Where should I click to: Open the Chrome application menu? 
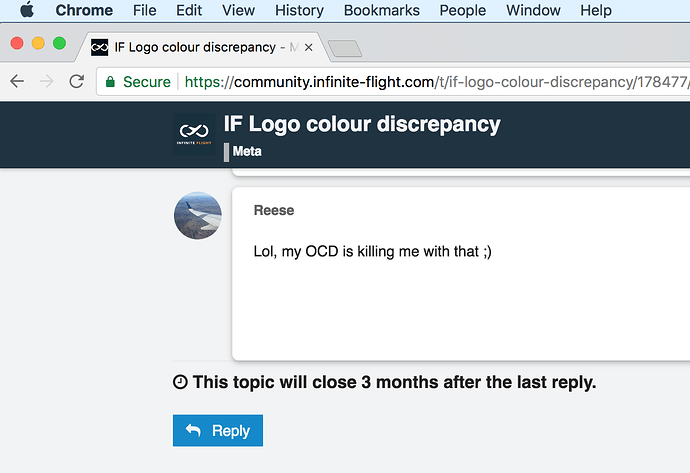click(x=84, y=11)
